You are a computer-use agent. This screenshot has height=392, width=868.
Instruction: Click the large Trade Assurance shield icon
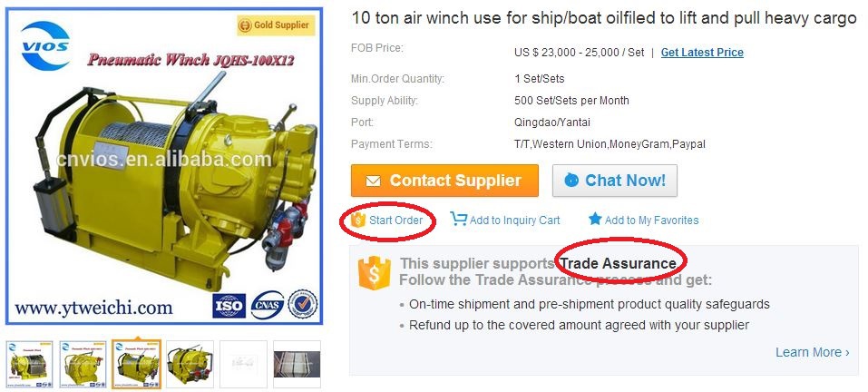(x=375, y=272)
